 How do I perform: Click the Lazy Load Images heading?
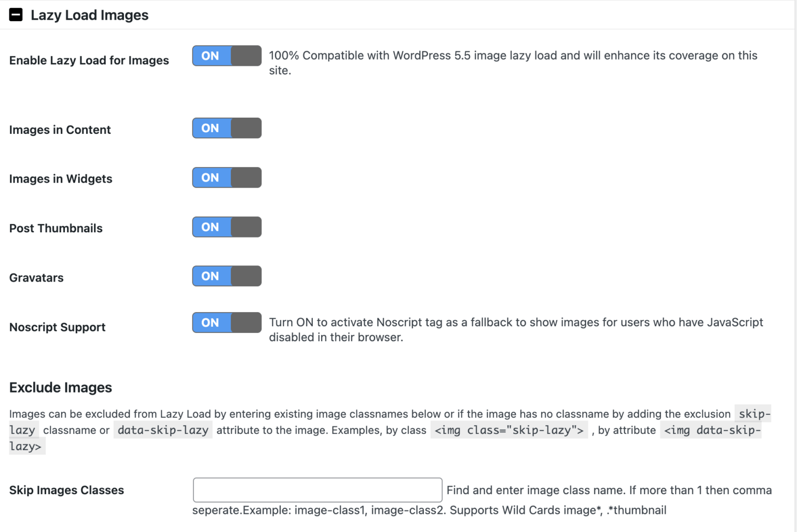89,15
